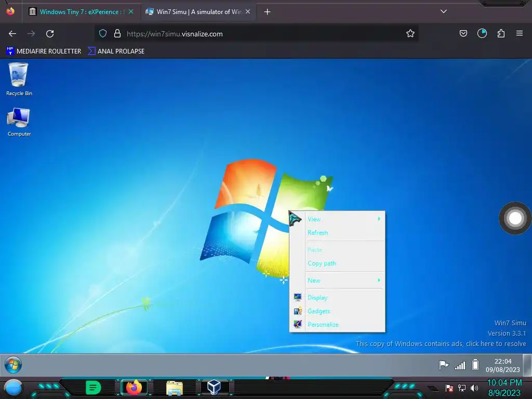Click the simulated Windows 7 Start orb
The width and height of the screenshot is (532, 399).
[13, 365]
